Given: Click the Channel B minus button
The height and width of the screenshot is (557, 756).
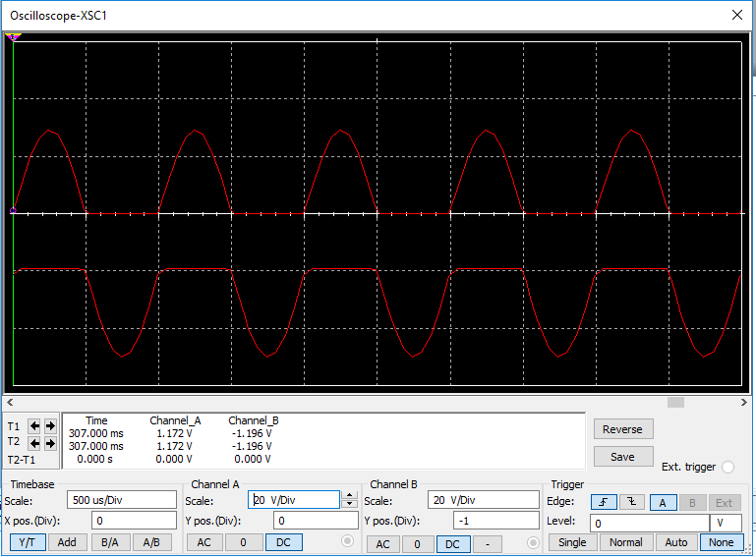Looking at the screenshot, I should [x=489, y=543].
